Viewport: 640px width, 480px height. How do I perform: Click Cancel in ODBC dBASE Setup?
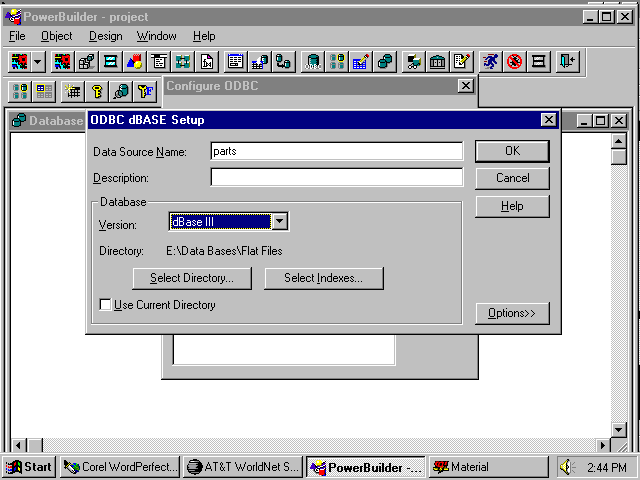(512, 178)
